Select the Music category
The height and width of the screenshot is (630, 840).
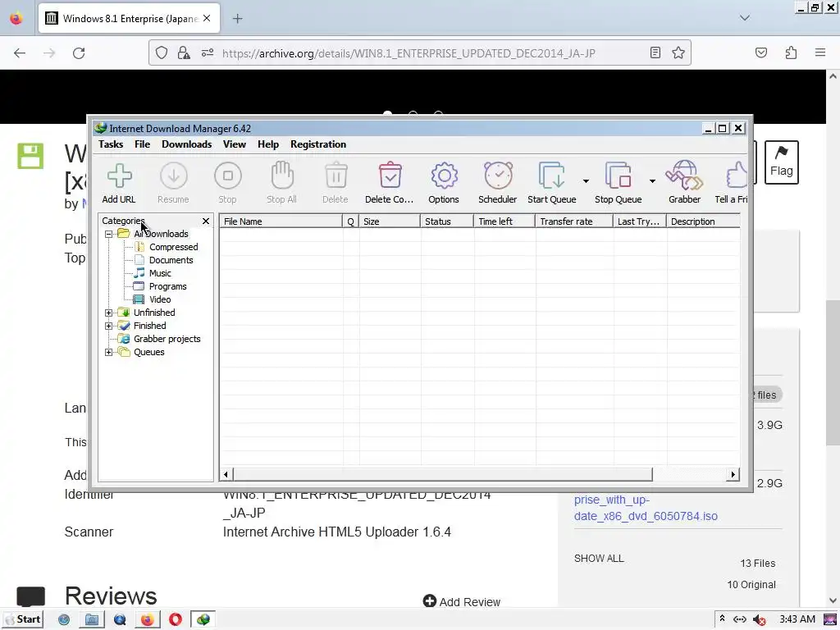click(160, 273)
